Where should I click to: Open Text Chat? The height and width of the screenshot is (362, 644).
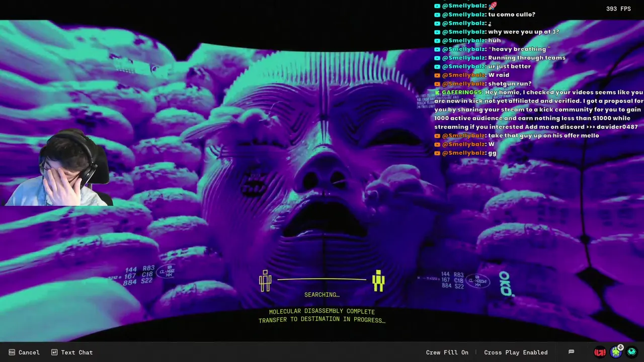click(x=72, y=352)
